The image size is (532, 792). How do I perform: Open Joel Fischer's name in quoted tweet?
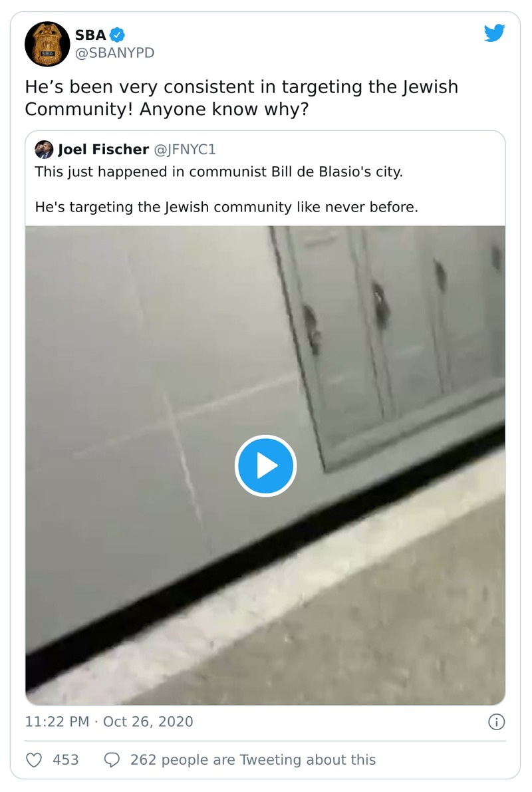[104, 150]
